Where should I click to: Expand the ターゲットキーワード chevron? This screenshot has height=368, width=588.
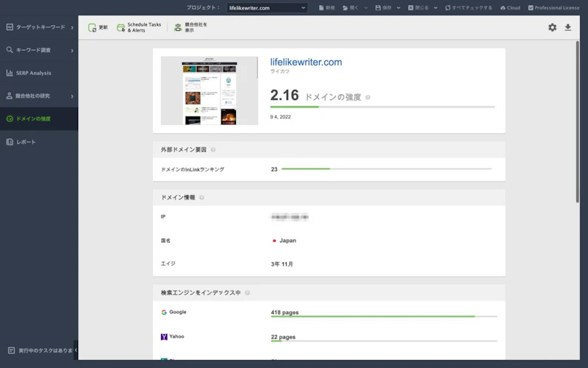click(x=72, y=27)
